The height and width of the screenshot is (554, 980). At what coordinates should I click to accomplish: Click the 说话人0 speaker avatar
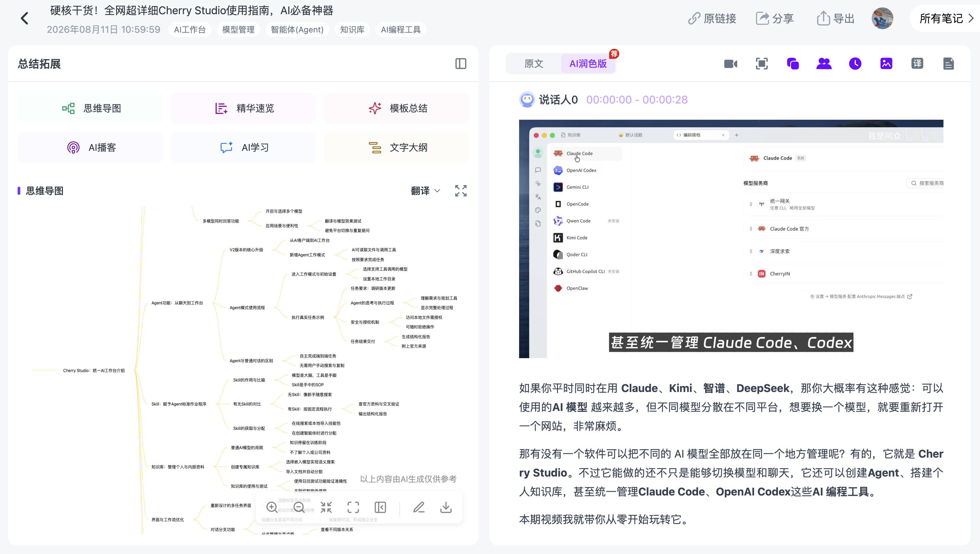[527, 100]
